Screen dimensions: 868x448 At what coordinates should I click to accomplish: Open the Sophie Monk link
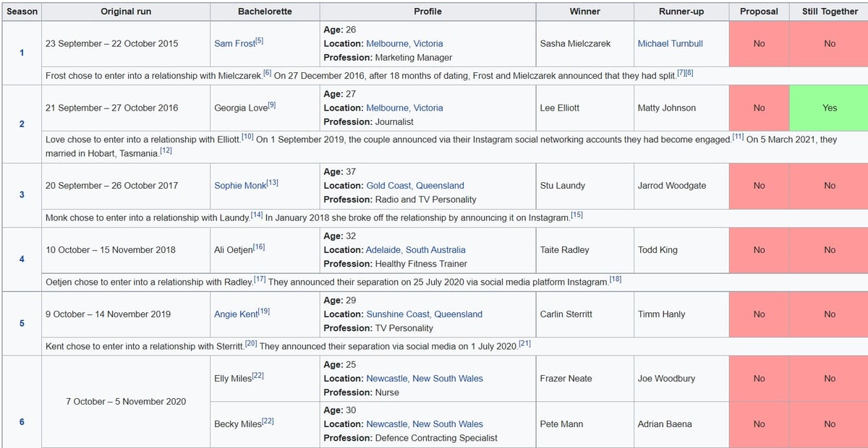tap(240, 186)
